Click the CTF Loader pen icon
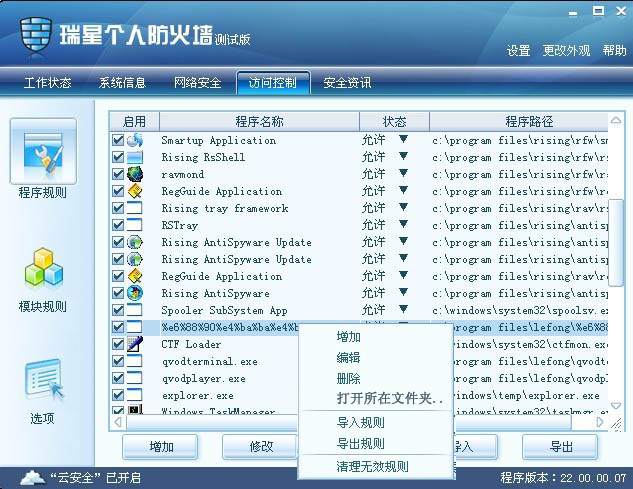This screenshot has height=489, width=633. coord(134,344)
